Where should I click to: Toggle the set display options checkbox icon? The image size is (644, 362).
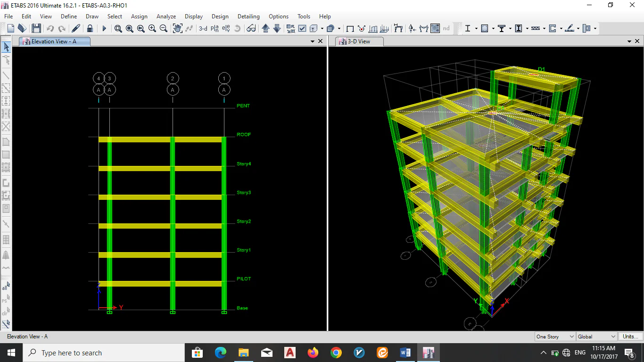[302, 29]
